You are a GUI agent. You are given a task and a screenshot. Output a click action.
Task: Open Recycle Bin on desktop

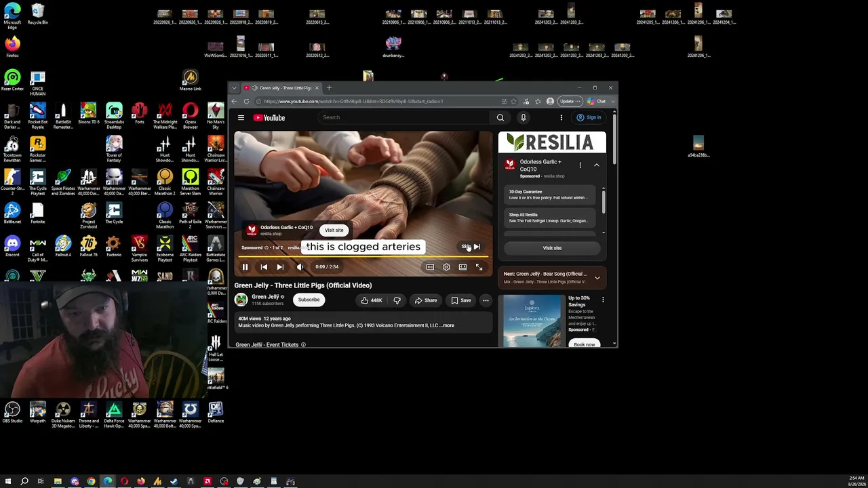(x=38, y=14)
